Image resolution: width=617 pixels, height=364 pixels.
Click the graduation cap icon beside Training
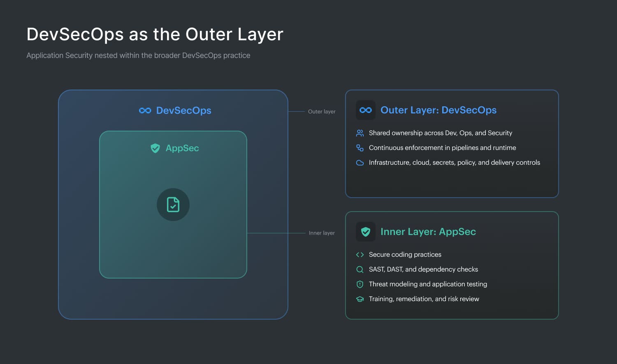tap(360, 299)
